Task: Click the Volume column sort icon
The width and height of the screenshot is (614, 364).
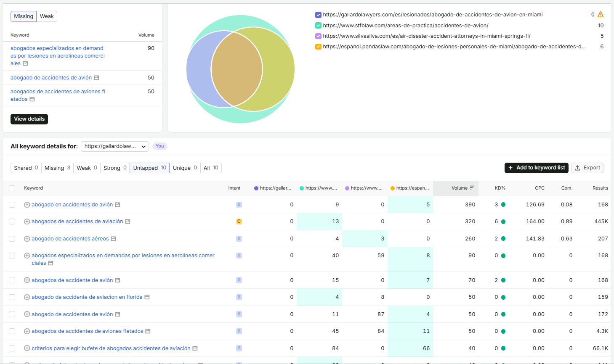Action: [472, 188]
